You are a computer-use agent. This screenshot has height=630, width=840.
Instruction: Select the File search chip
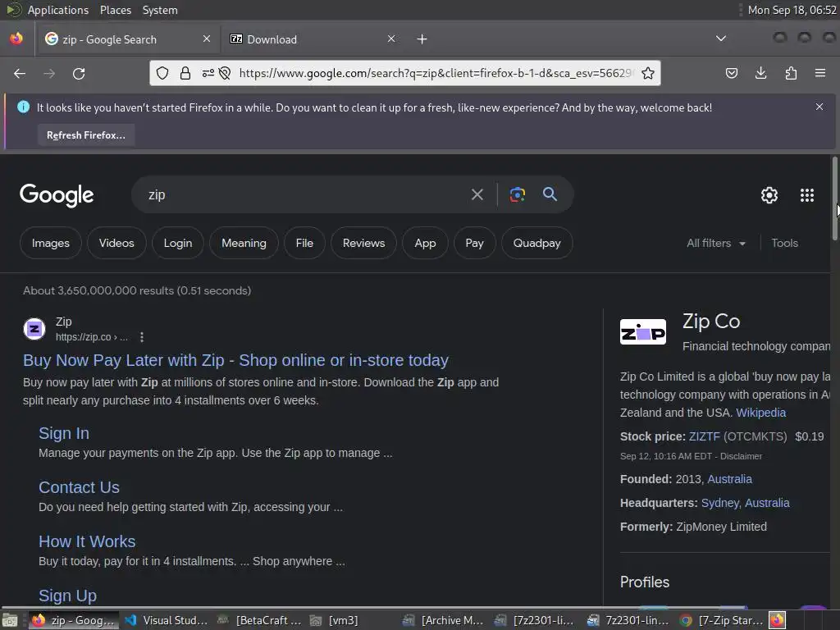click(304, 243)
